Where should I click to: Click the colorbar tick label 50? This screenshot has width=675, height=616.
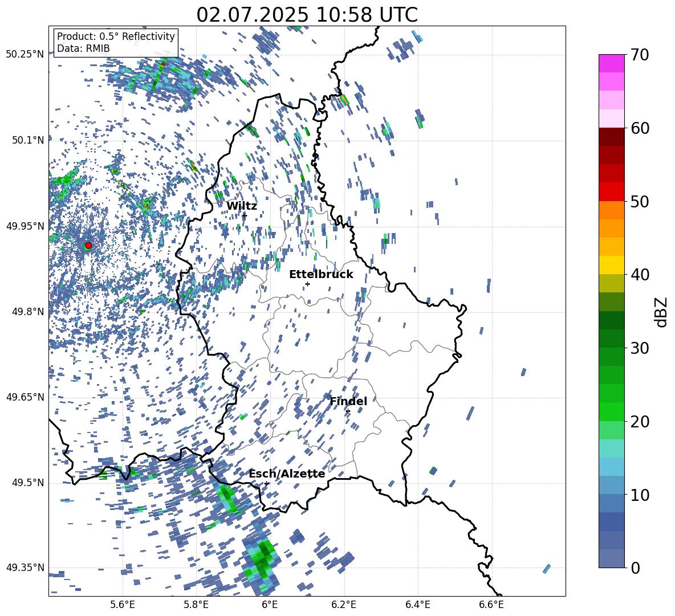coord(639,202)
